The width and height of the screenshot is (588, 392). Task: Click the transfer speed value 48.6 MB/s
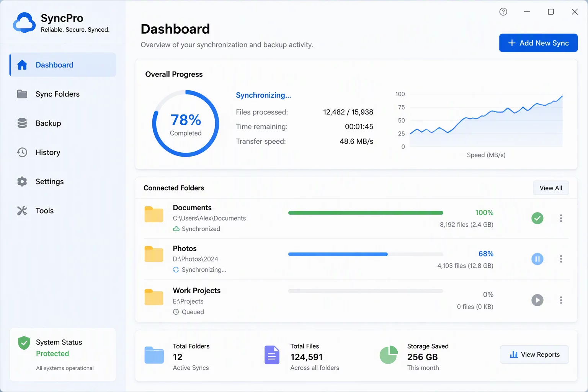point(356,141)
